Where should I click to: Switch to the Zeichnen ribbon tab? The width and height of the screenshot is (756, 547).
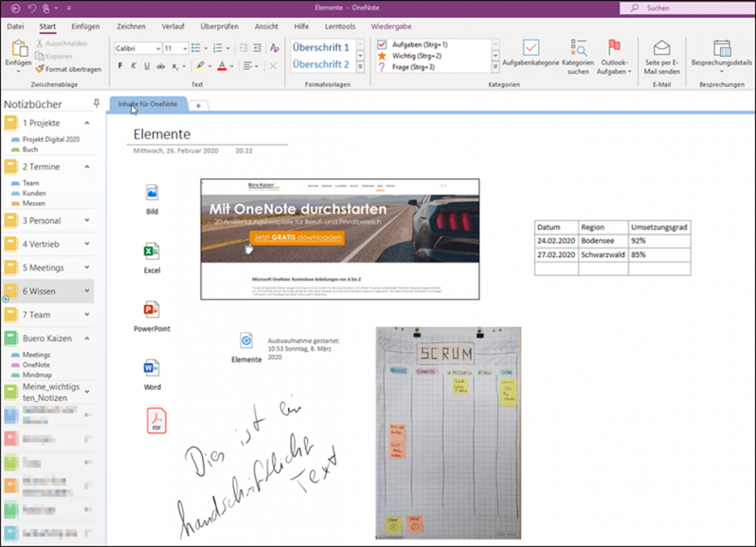[x=131, y=26]
